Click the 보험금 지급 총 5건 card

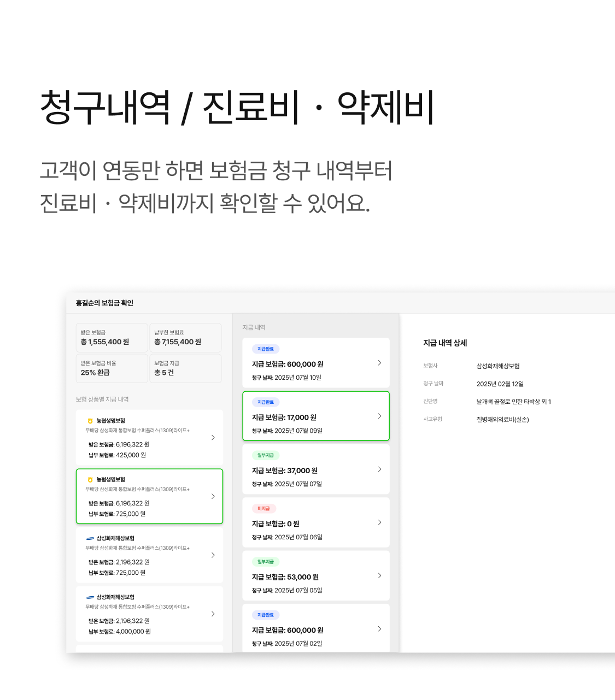(x=185, y=368)
